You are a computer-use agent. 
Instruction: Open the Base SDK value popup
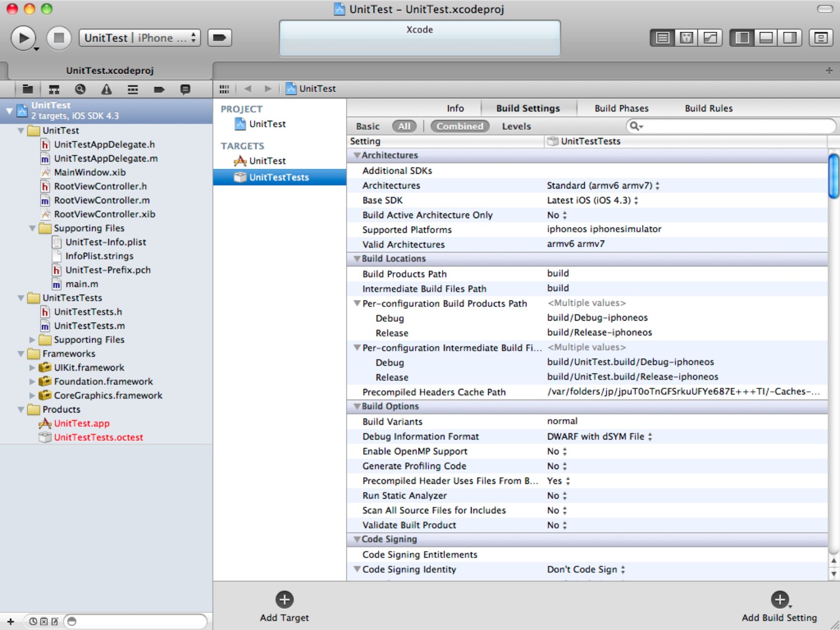592,200
